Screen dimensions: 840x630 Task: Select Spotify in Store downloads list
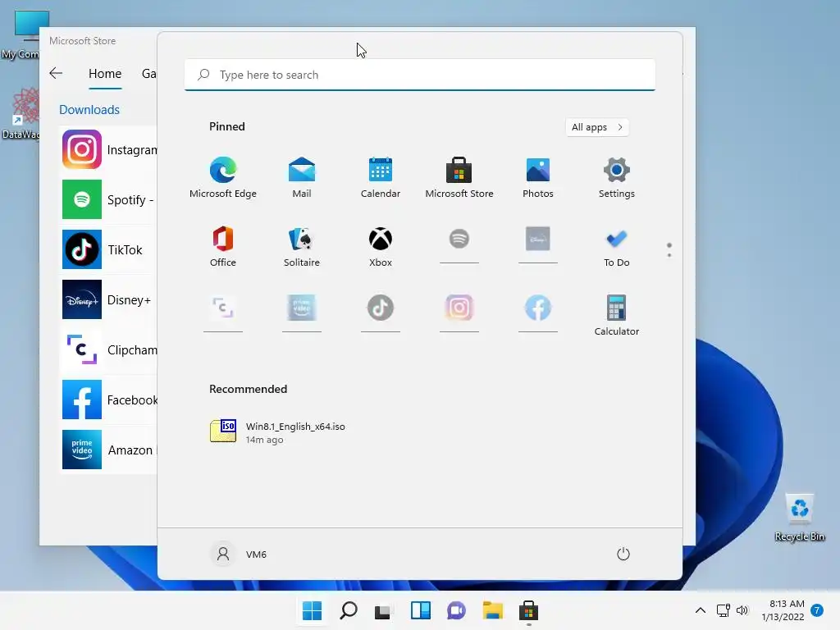tap(109, 199)
